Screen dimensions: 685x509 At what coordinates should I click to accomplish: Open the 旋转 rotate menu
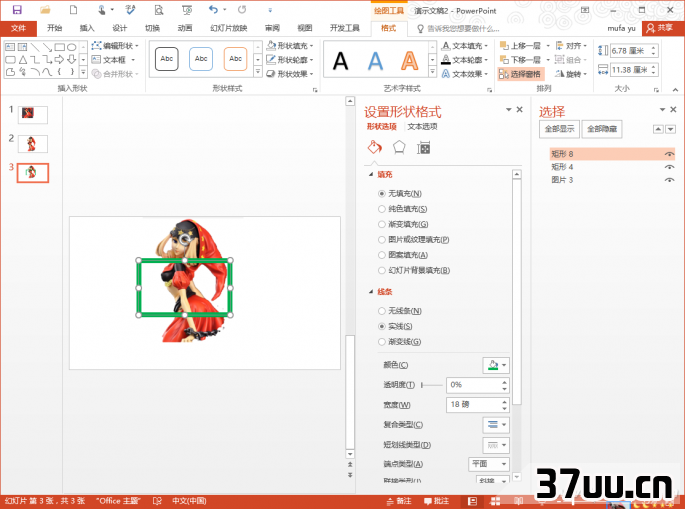(x=571, y=74)
